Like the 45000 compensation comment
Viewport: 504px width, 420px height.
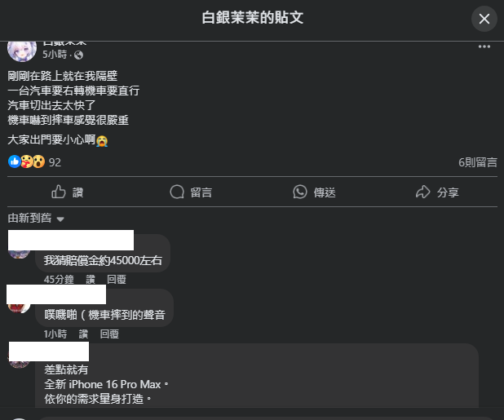[91, 279]
